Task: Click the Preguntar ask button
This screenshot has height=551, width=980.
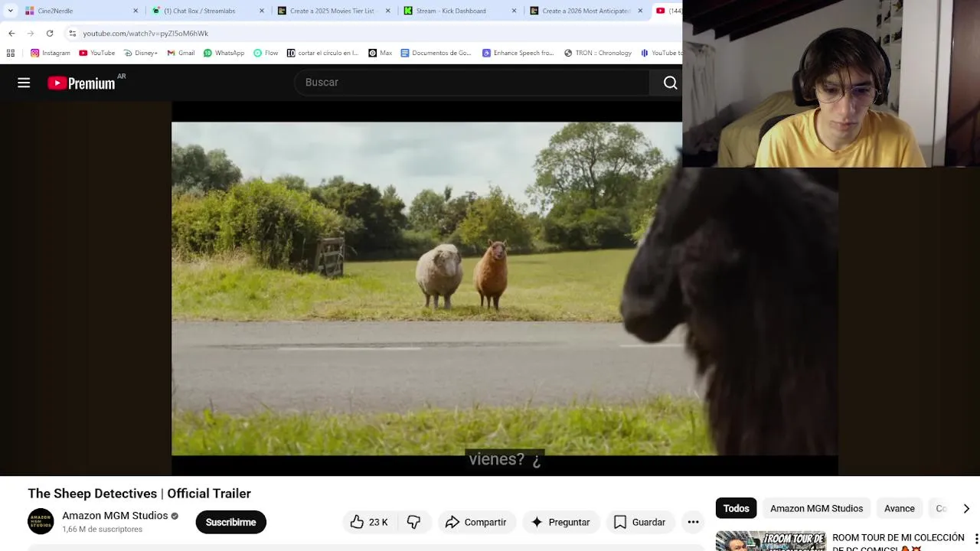Action: coord(560,522)
